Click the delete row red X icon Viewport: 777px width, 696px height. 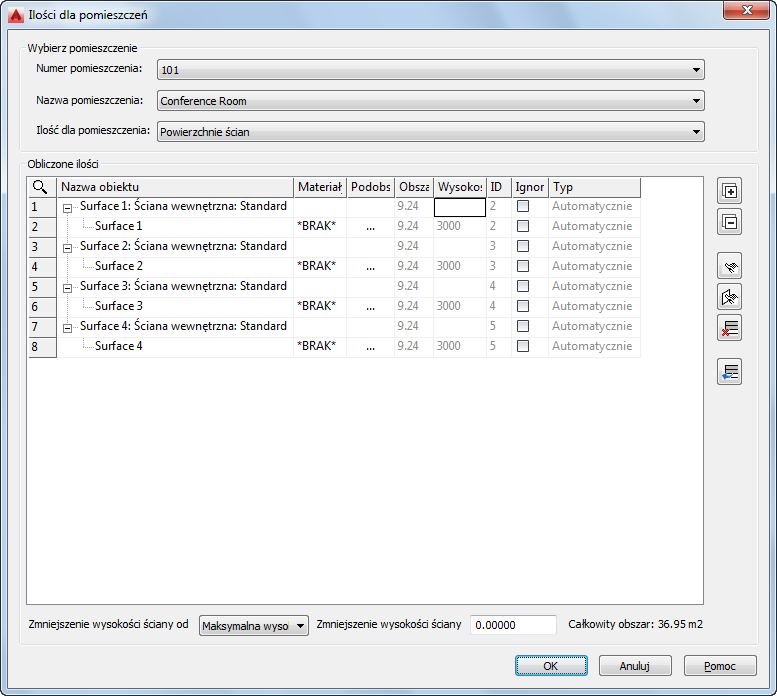(x=729, y=328)
